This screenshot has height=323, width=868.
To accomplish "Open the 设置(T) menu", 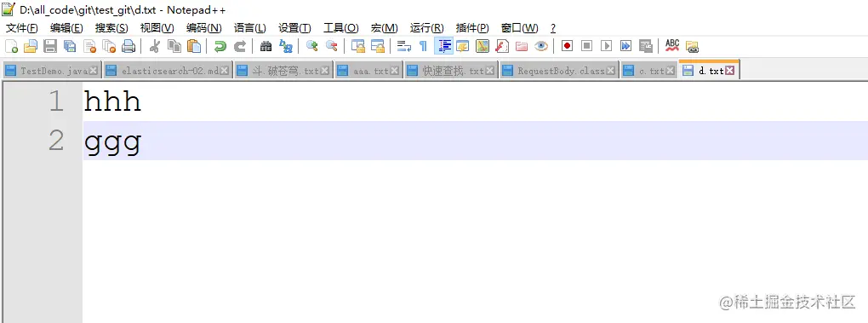I will pos(294,28).
